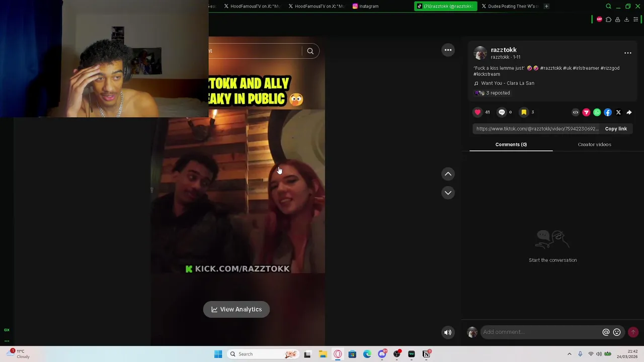Switch to the Creator videos tab
The image size is (644, 362).
pyautogui.click(x=594, y=144)
